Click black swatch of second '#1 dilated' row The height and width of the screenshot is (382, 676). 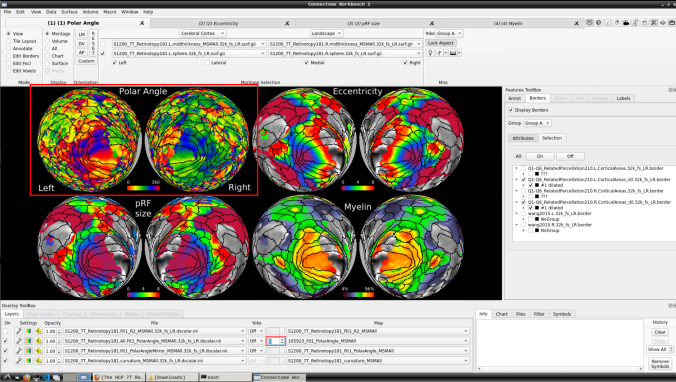[x=537, y=208]
